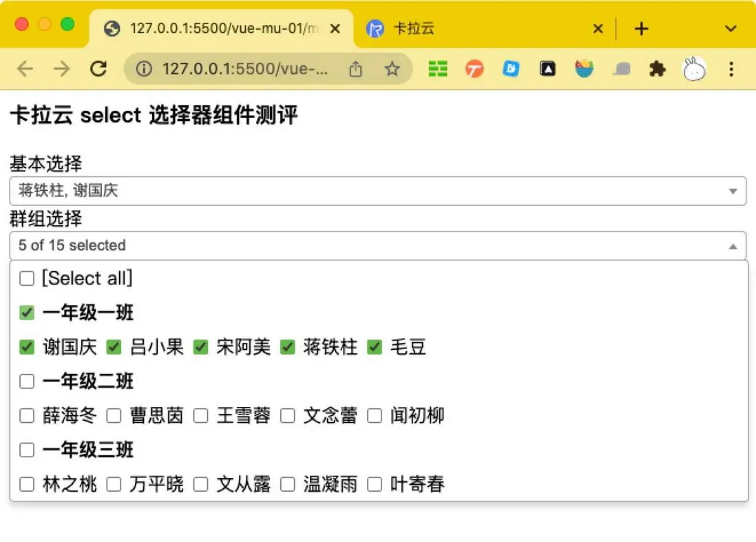Show tab search chevron
Image resolution: width=756 pixels, height=542 pixels.
pos(731,28)
